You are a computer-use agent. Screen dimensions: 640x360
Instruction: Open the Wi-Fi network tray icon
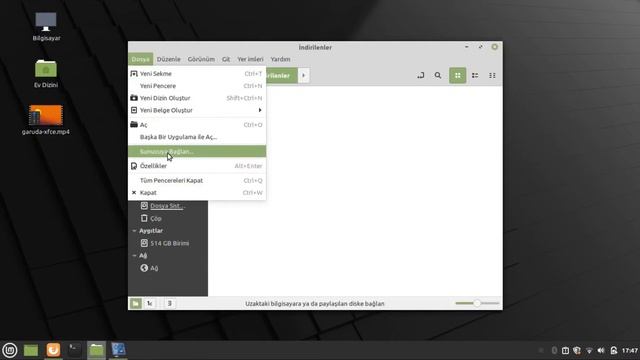589,350
